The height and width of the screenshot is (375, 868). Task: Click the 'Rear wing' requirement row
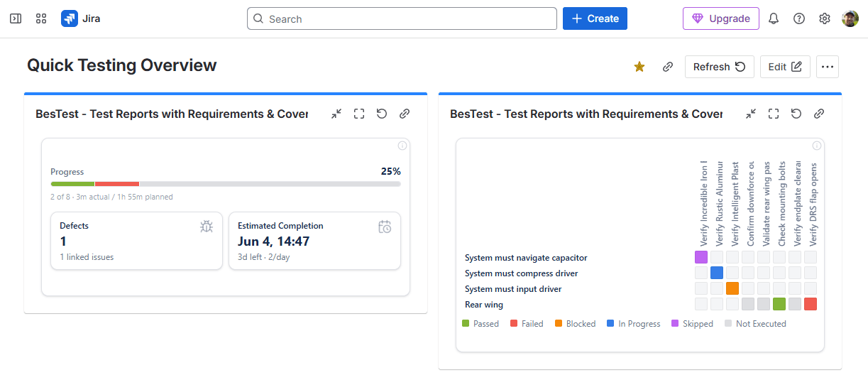click(x=484, y=305)
